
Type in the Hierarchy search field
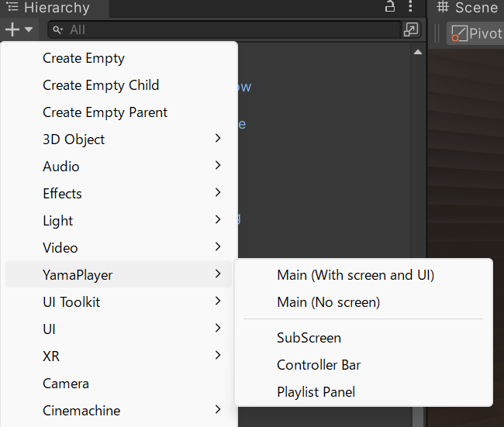coord(225,29)
